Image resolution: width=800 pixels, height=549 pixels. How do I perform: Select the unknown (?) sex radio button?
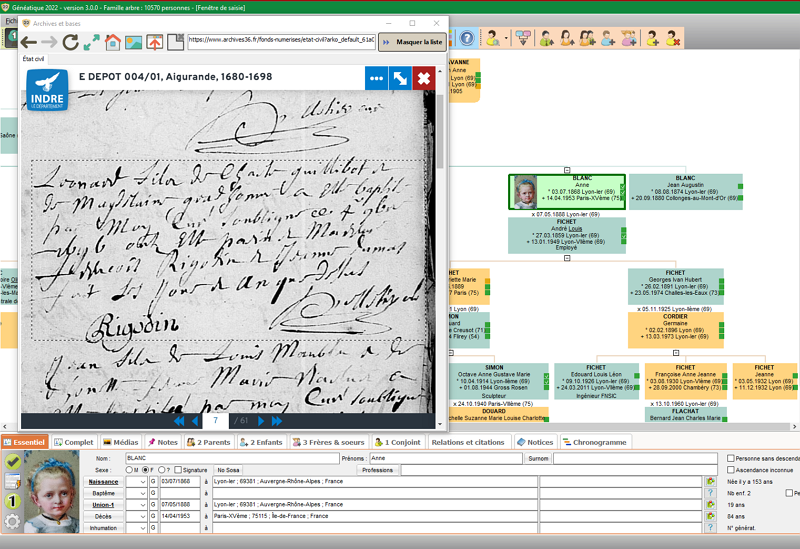pyautogui.click(x=162, y=470)
